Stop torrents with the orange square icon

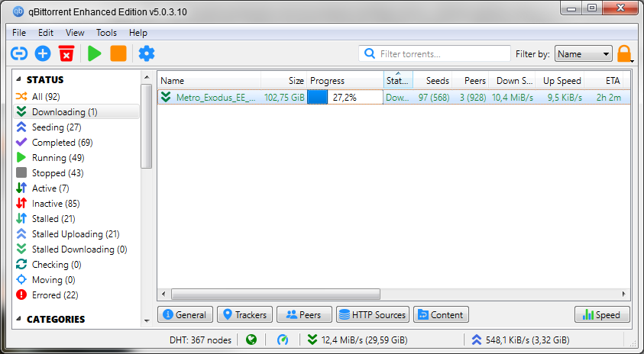(118, 53)
